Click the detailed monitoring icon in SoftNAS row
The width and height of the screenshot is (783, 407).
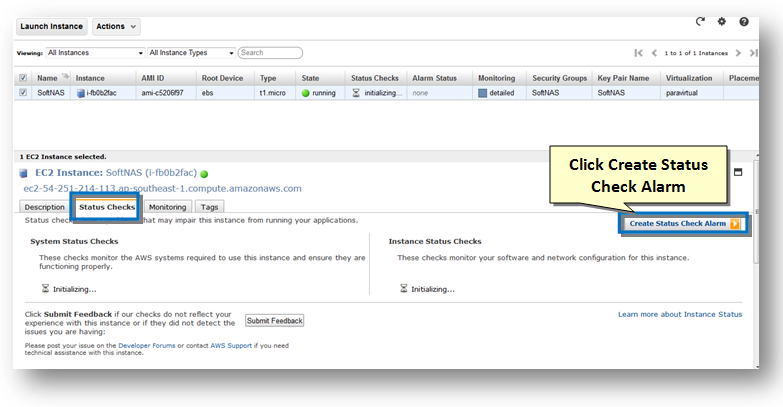point(482,93)
